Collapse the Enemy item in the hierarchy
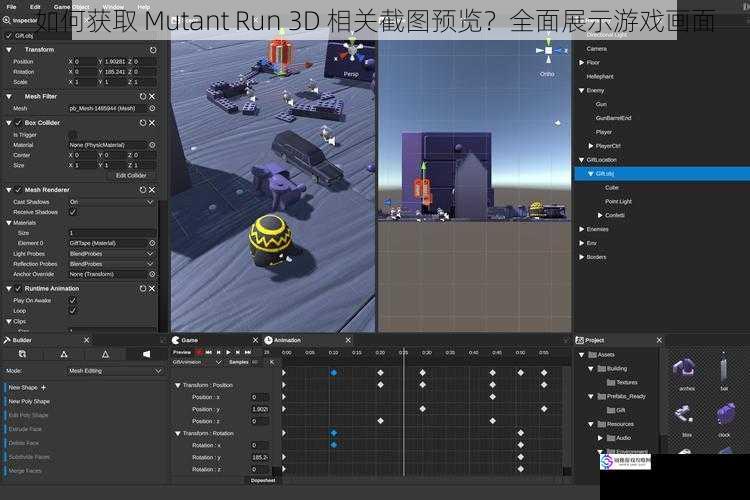 (582, 90)
